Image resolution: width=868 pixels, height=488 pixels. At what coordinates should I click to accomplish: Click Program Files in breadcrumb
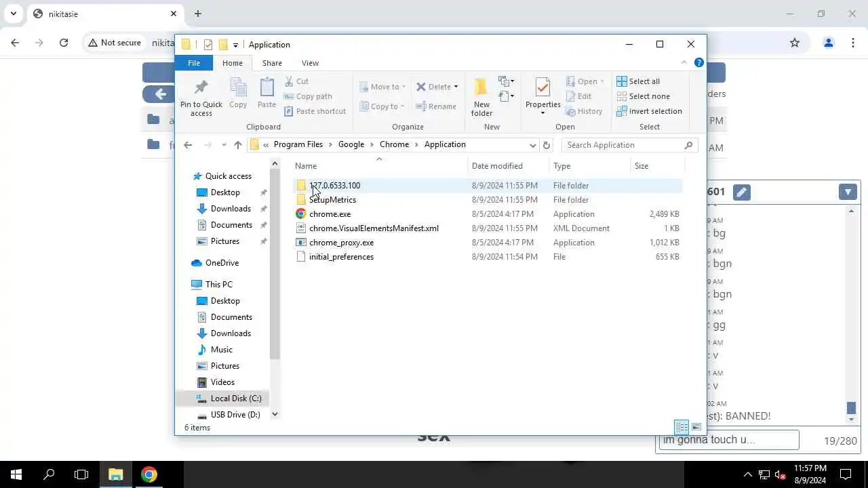tap(298, 144)
